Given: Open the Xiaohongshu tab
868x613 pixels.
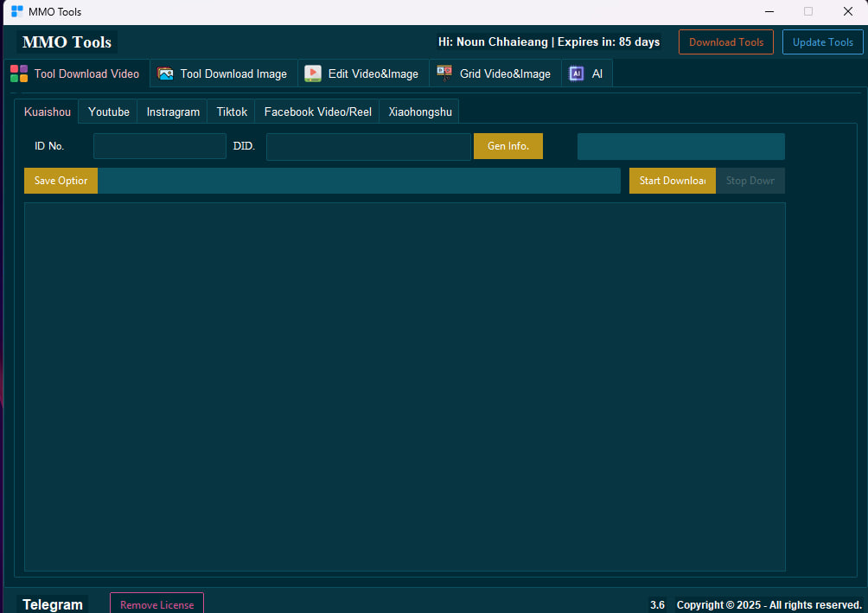Looking at the screenshot, I should pos(418,112).
